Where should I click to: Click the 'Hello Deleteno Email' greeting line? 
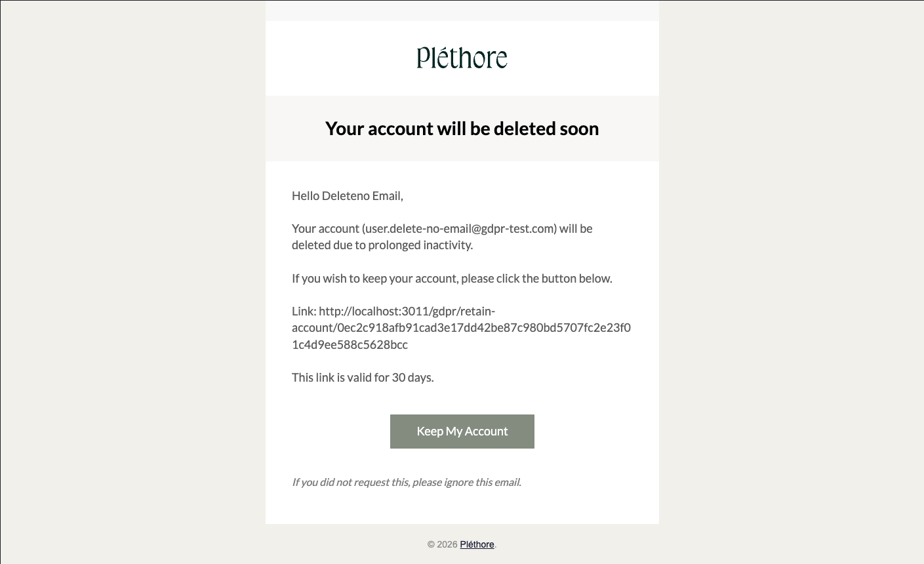click(x=347, y=195)
